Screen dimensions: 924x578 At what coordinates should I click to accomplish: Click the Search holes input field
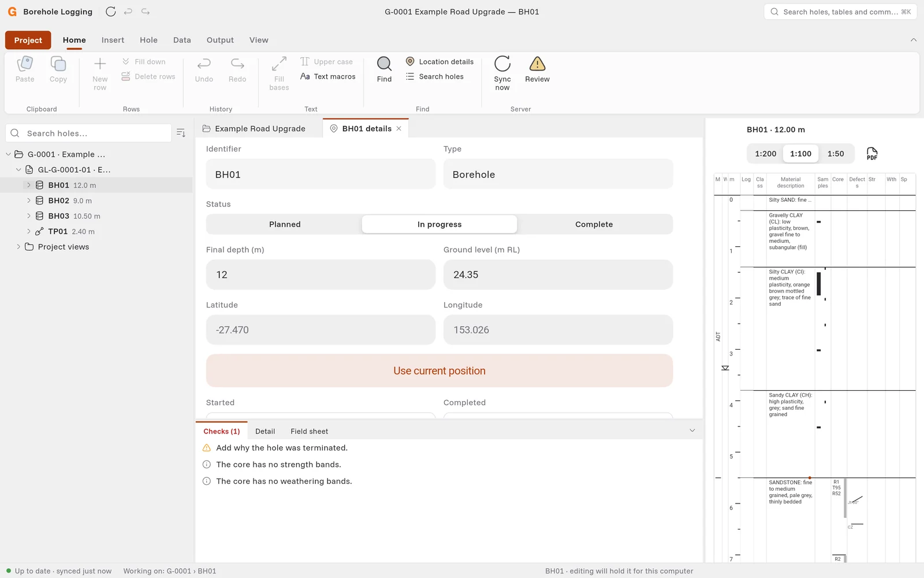click(x=88, y=133)
